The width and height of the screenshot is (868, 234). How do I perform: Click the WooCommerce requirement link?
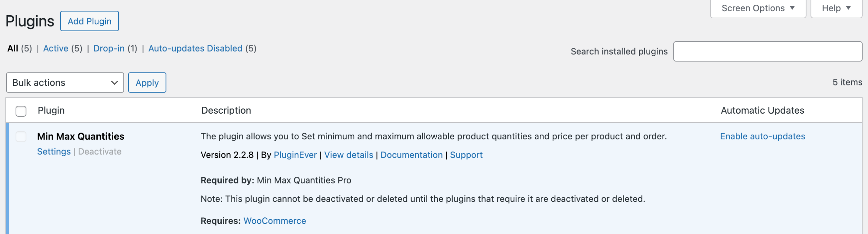tap(275, 221)
